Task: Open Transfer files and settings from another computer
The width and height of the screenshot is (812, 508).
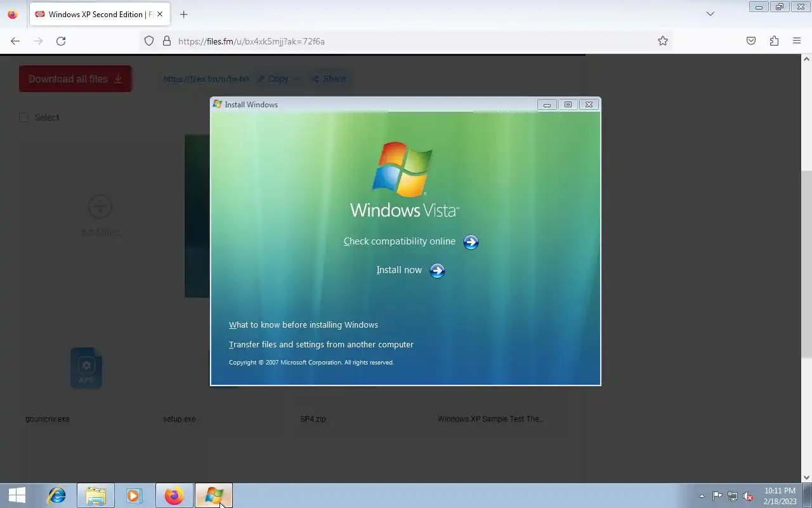Action: click(321, 344)
